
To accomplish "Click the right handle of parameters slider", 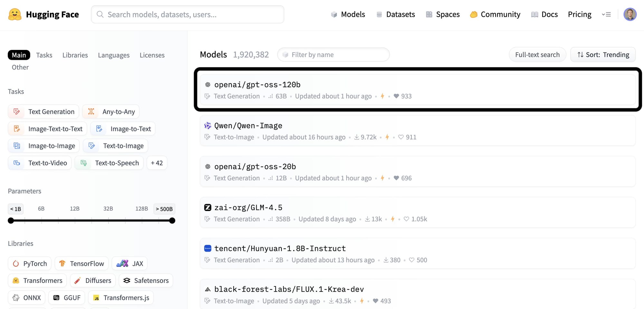I will pyautogui.click(x=172, y=220).
